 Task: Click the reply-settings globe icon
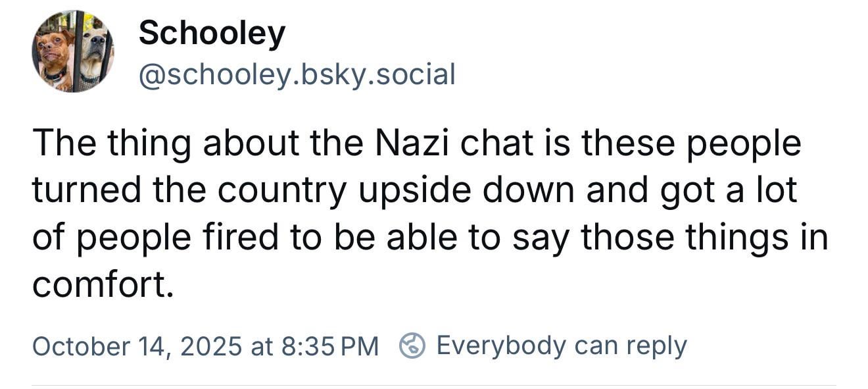413,346
